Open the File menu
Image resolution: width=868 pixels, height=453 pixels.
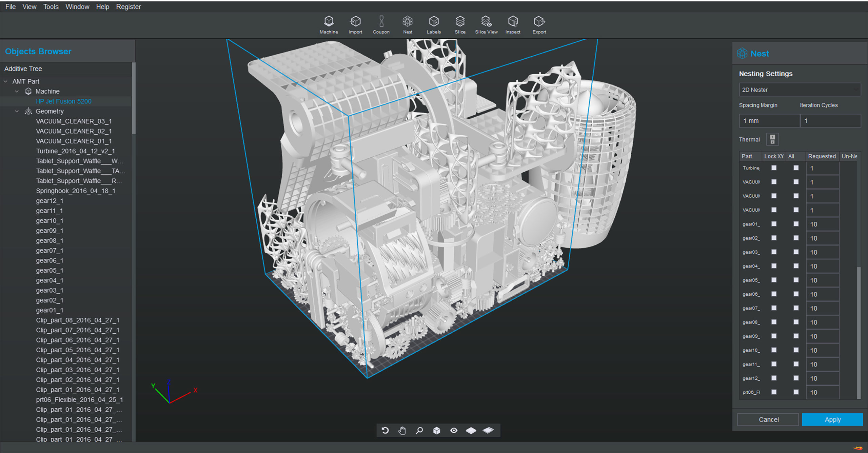[x=11, y=6]
